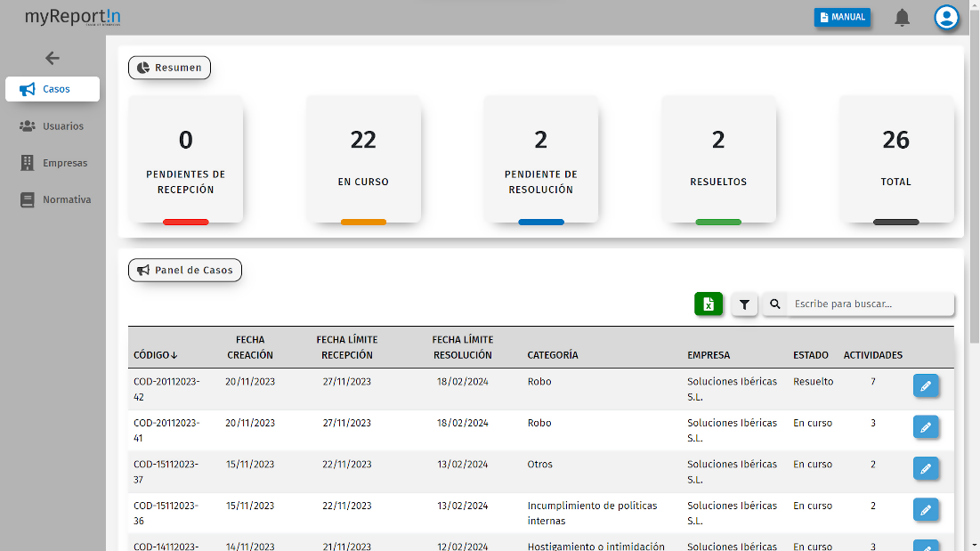Select the En Curso summary card
980x551 pixels.
click(363, 160)
